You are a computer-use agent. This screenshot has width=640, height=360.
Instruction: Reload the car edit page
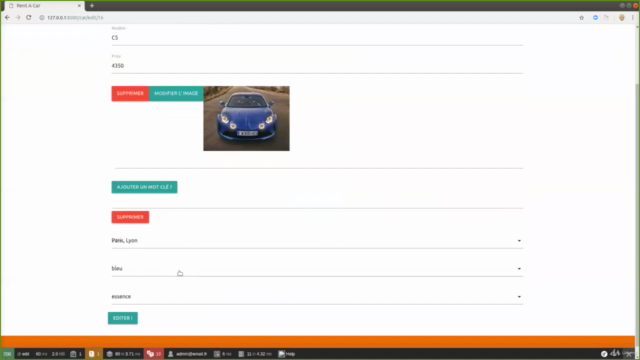tap(29, 18)
